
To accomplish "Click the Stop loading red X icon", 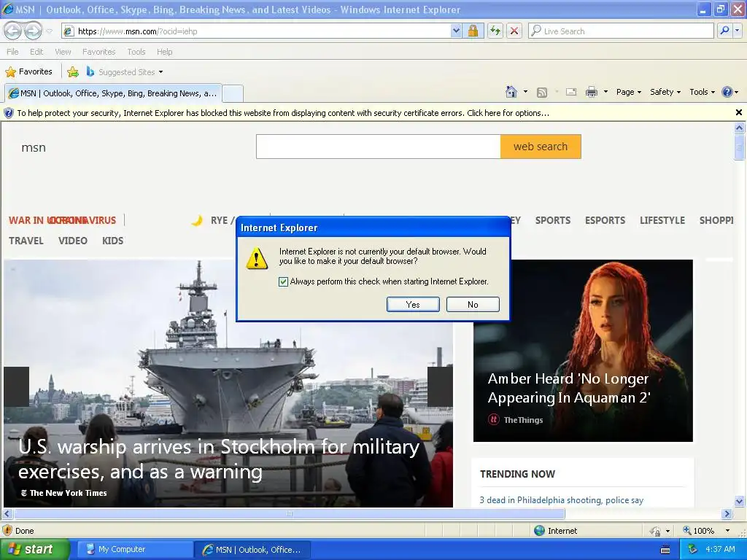I will pyautogui.click(x=514, y=31).
